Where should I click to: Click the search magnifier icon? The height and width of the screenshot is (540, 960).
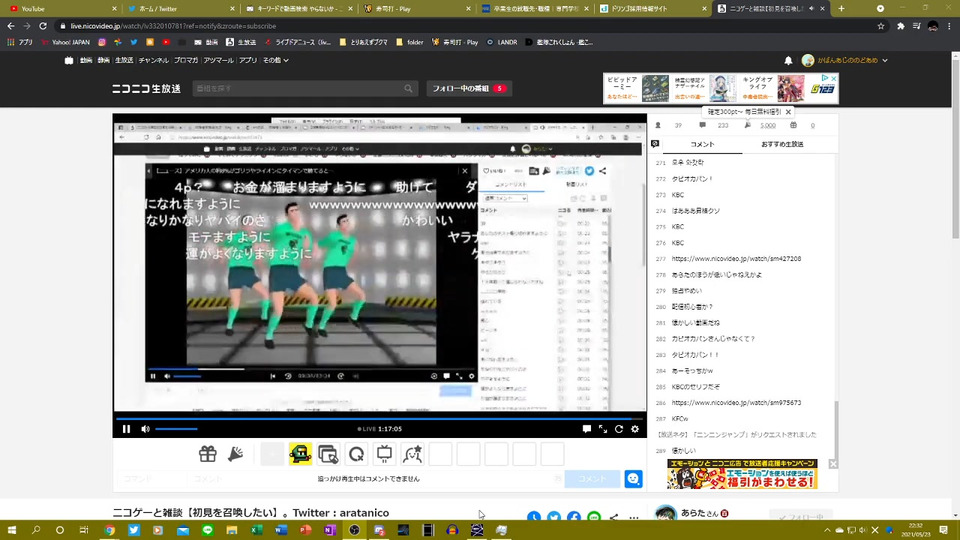click(x=408, y=88)
